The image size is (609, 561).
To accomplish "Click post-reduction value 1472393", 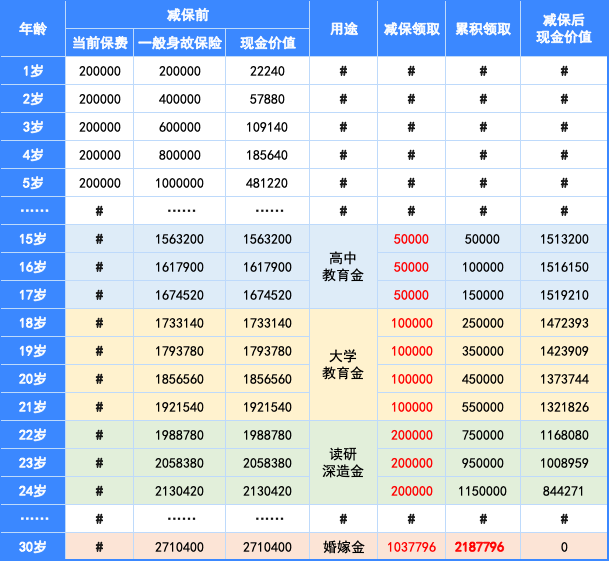I will pos(564,323).
